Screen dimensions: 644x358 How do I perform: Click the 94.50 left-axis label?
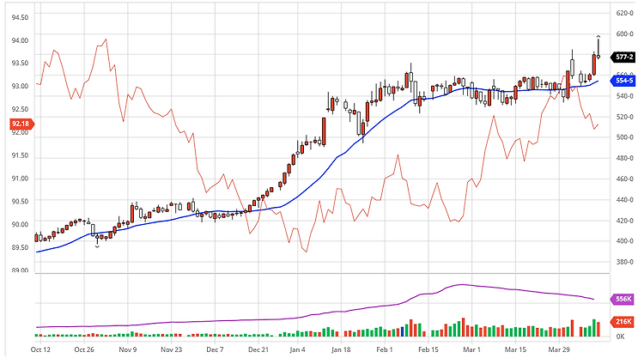20,17
